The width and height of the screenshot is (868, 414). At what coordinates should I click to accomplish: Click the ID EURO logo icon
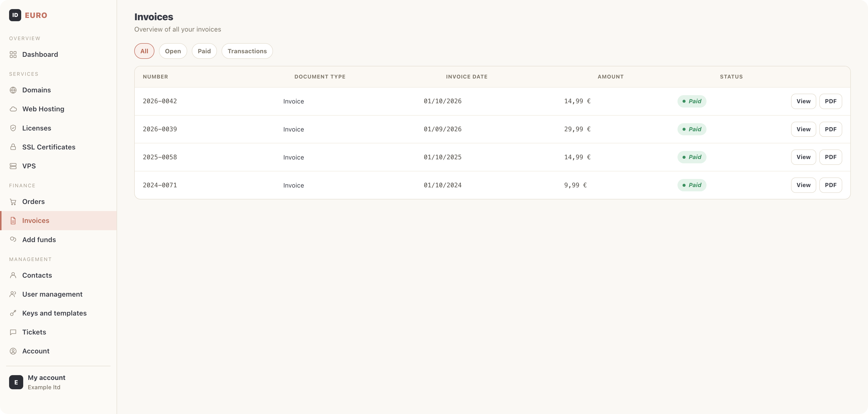[x=15, y=15]
